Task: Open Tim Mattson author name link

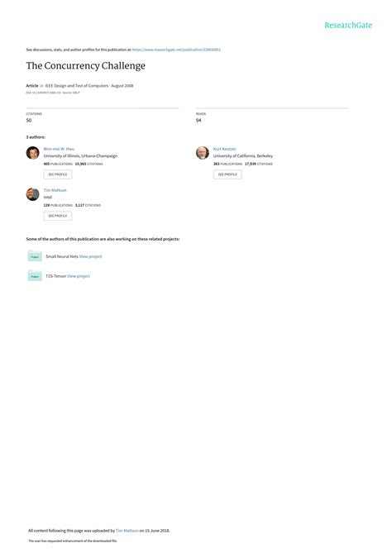Action: pos(55,190)
